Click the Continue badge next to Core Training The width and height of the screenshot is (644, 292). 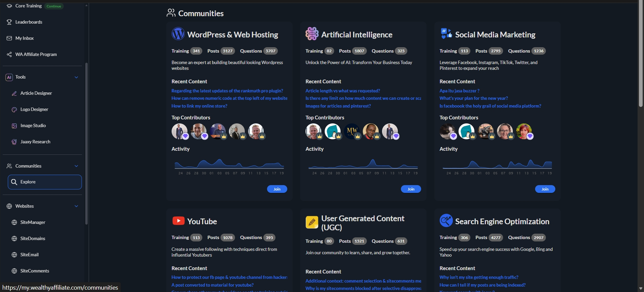54,6
